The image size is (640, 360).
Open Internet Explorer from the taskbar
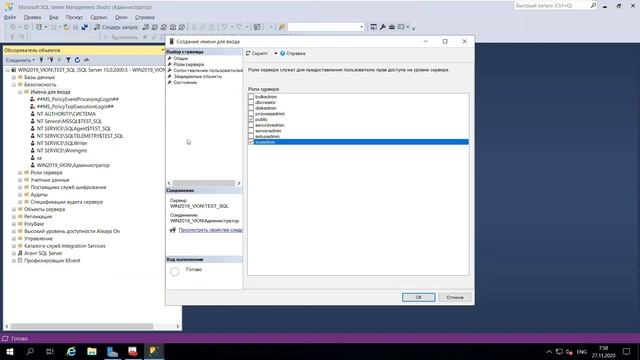pyautogui.click(x=71, y=351)
